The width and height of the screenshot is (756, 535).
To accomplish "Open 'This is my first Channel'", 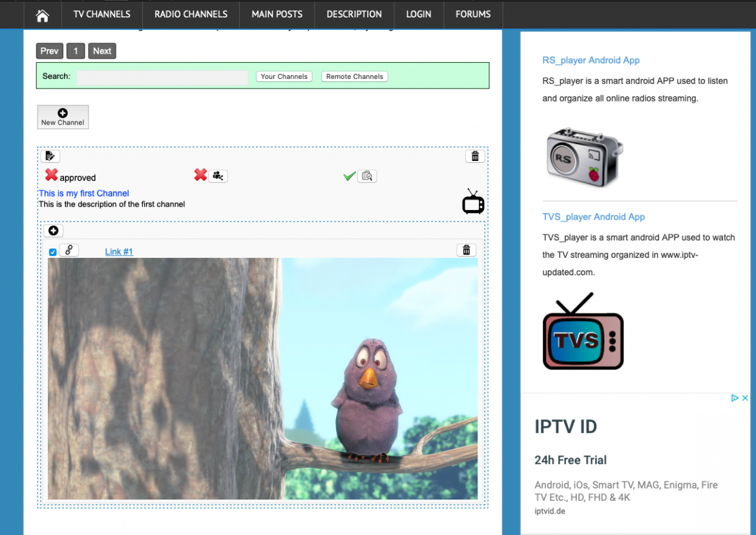I will tap(83, 193).
